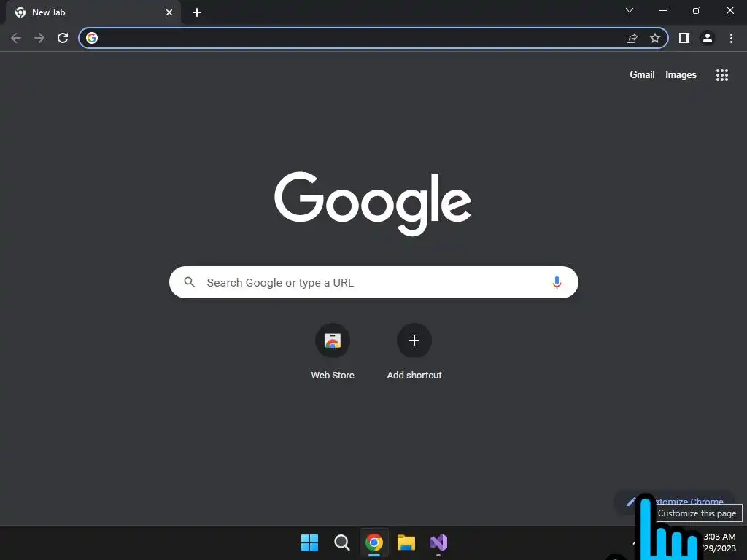Minimize the Chrome window
This screenshot has height=560, width=747.
pyautogui.click(x=663, y=10)
